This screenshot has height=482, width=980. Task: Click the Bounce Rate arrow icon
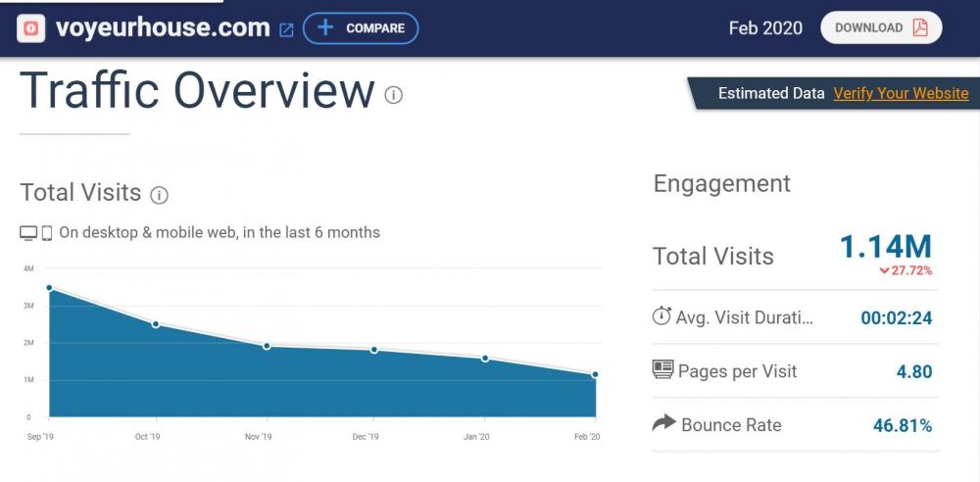click(x=663, y=423)
